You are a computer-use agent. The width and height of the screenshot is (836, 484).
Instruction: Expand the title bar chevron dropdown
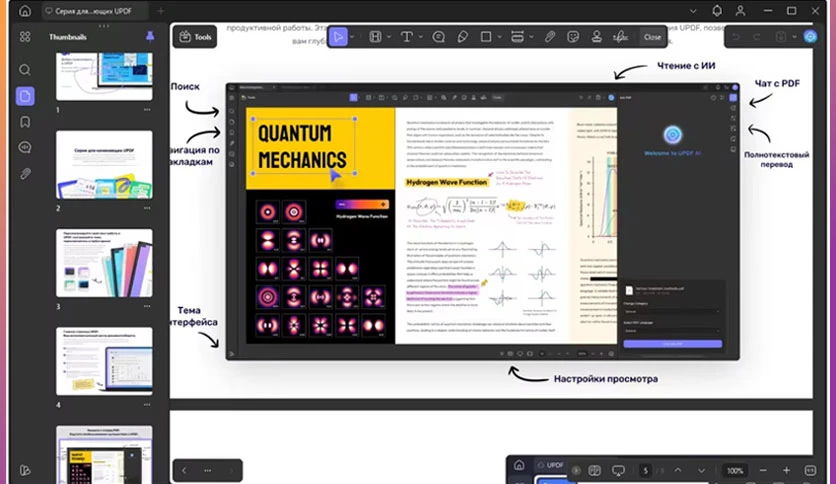point(693,11)
